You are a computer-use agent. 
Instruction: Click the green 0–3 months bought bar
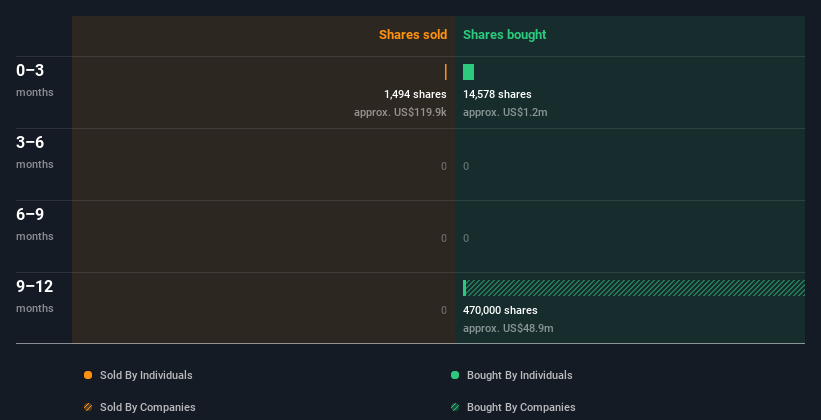click(469, 72)
